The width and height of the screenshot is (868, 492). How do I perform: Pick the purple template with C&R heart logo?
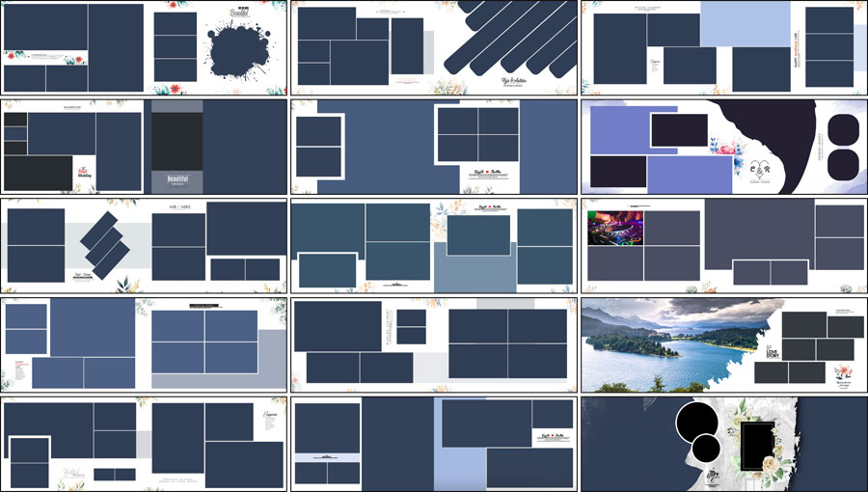[724, 147]
